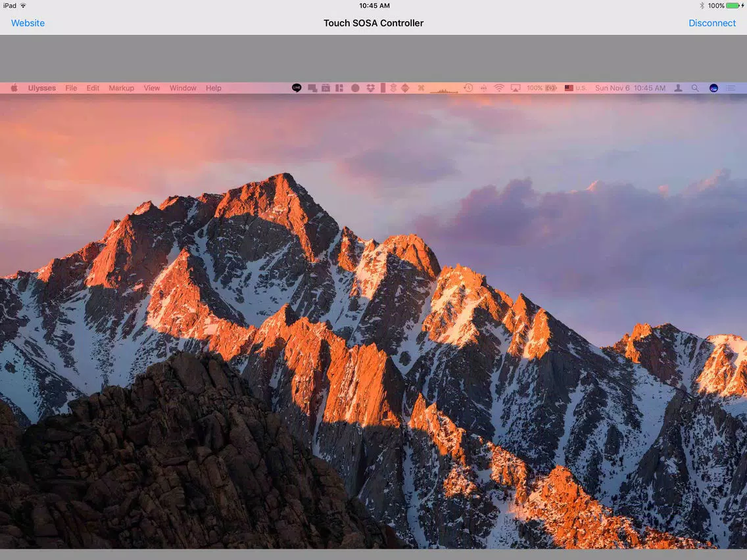Screen dimensions: 747x560
Task: Open the U.S. input source flag menu
Action: (575, 88)
